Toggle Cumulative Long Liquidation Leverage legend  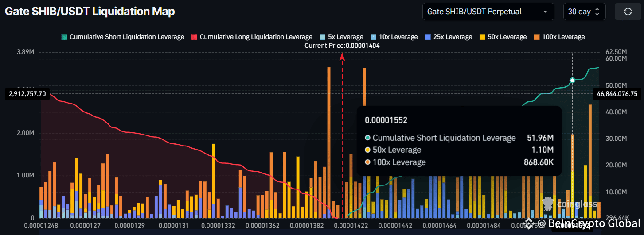(x=252, y=37)
